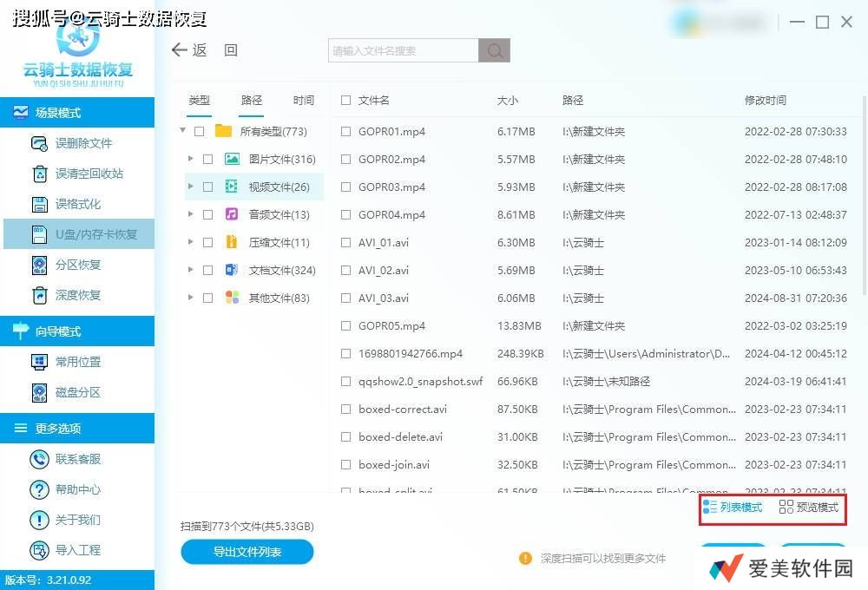Select the 误删除文件 sidebar icon
Image resolution: width=868 pixels, height=590 pixels.
pos(40,143)
